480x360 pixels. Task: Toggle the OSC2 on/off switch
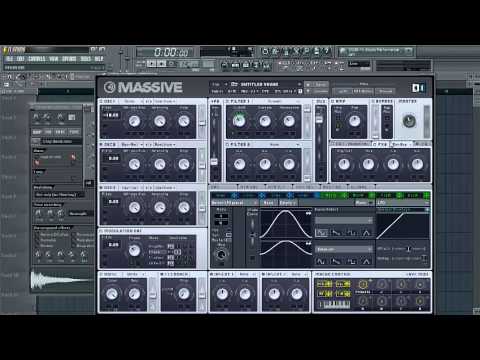(x=101, y=144)
